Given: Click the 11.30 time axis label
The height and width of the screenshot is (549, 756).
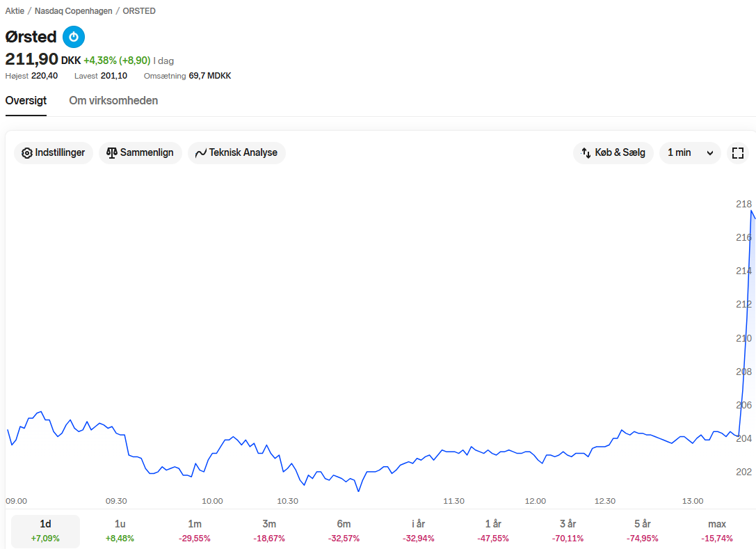Looking at the screenshot, I should tap(453, 501).
